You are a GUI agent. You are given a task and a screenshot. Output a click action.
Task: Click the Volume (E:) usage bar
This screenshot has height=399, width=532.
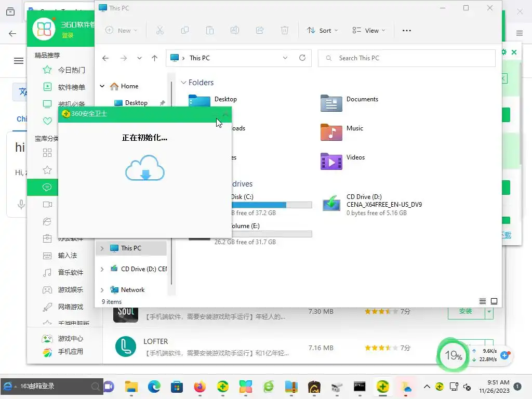click(272, 234)
